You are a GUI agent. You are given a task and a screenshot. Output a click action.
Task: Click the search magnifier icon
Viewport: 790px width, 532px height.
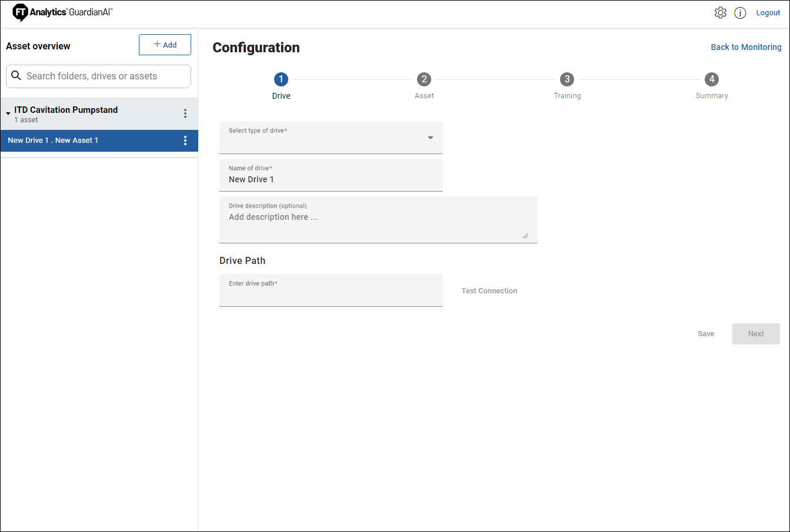point(16,76)
